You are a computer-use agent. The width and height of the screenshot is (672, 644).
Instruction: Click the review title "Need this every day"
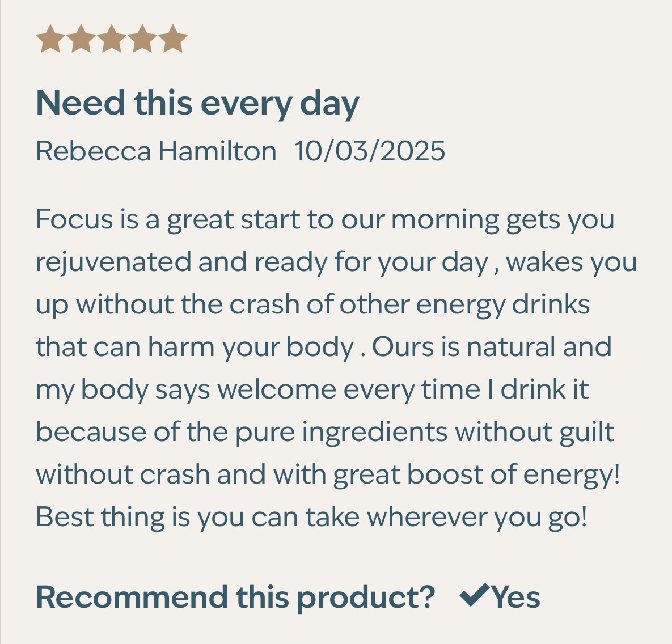(197, 104)
